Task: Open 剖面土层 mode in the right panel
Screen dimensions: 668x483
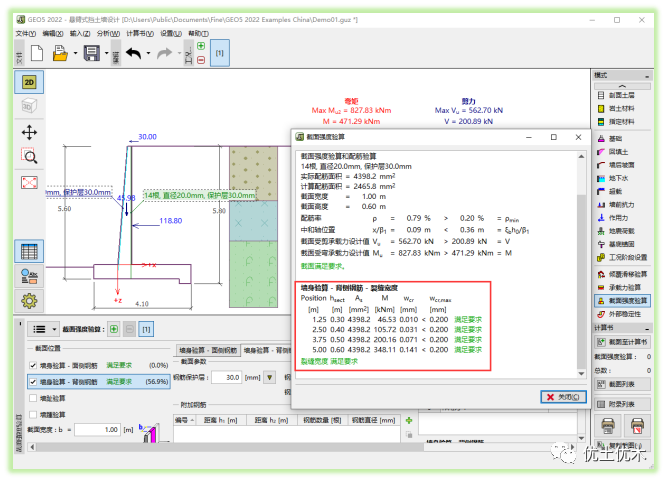Action: [621, 95]
